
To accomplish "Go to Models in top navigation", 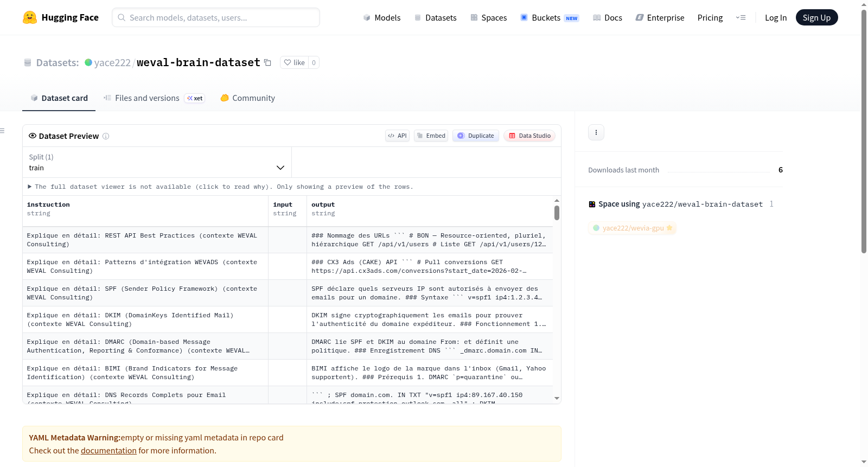I will pos(382,18).
